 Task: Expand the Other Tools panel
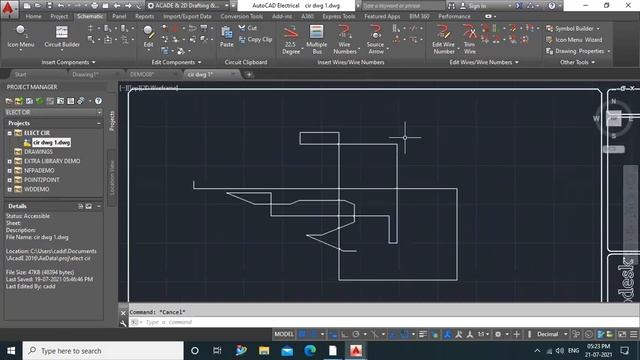click(x=577, y=62)
